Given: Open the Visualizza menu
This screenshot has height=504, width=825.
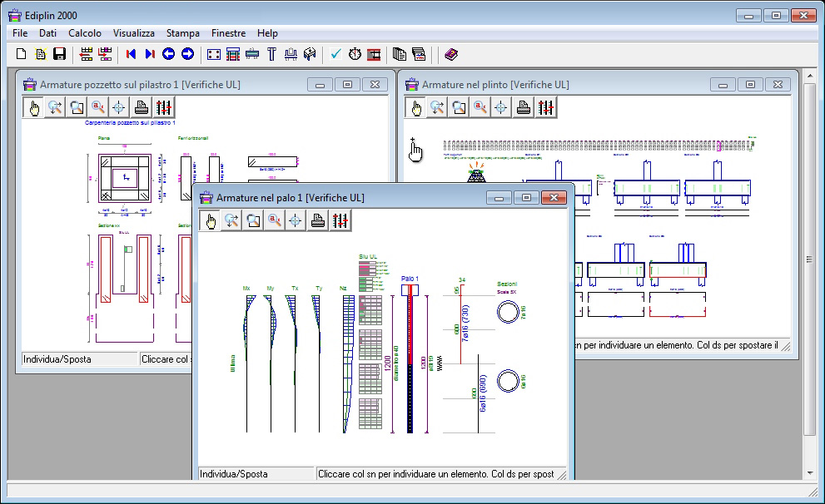Looking at the screenshot, I should pyautogui.click(x=134, y=33).
